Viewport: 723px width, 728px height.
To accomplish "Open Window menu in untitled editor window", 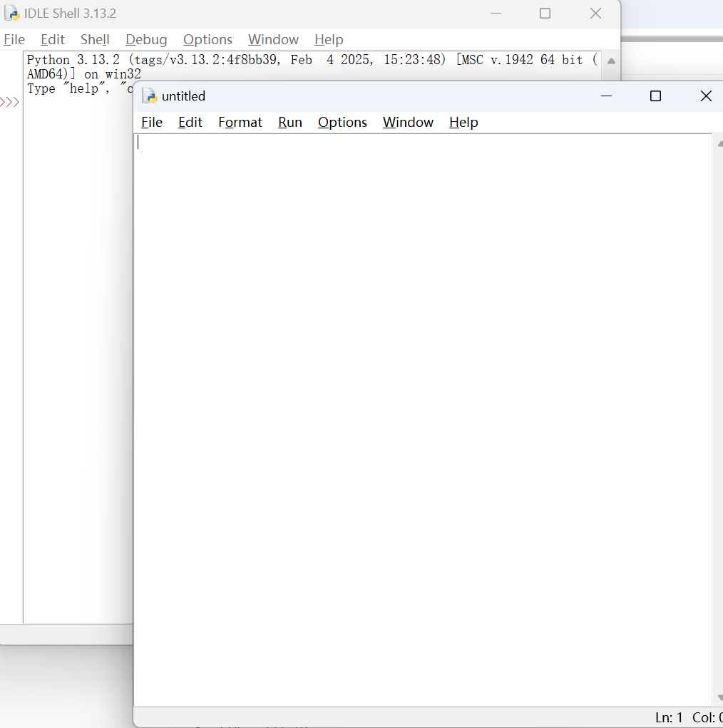I will (408, 122).
